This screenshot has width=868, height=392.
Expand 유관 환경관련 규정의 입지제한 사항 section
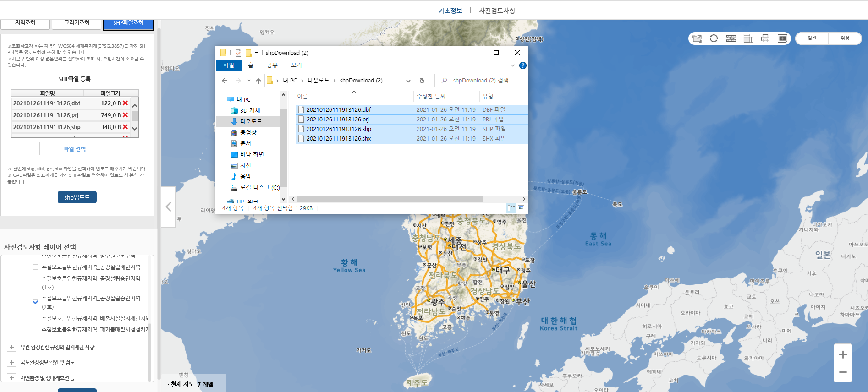point(12,347)
